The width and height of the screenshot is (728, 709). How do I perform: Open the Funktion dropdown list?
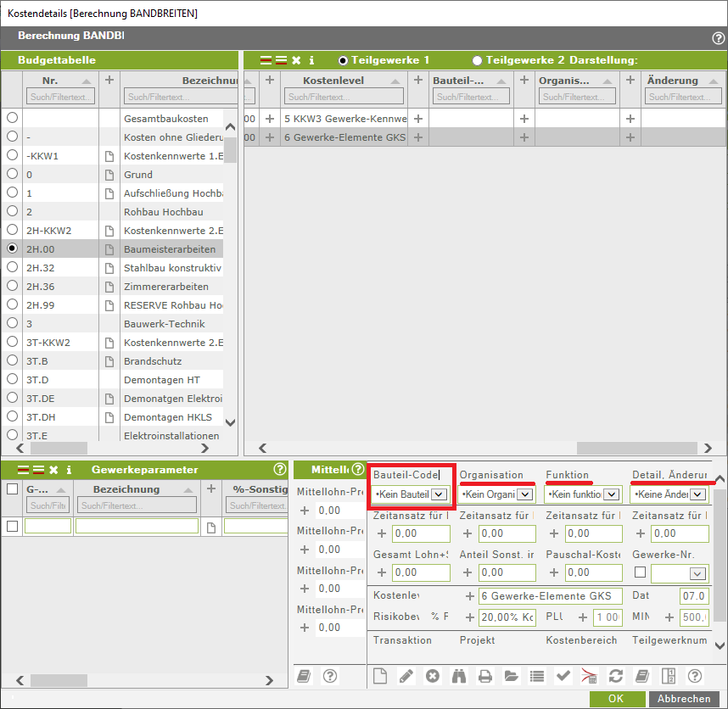tap(612, 494)
